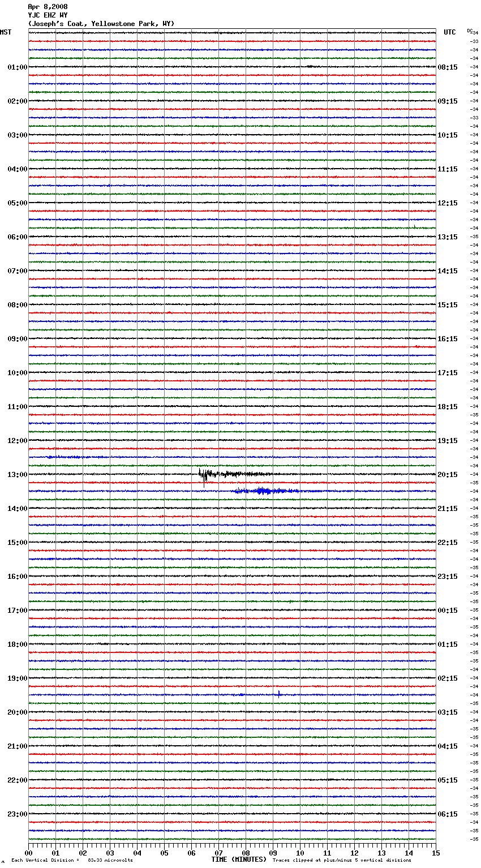Click the '13:15' UTC time label
This screenshot has height=868, width=481.
pos(448,237)
